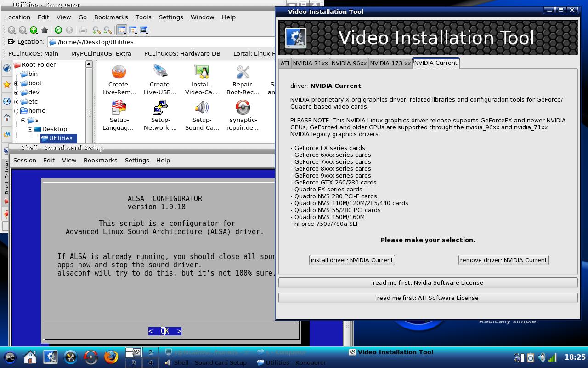Zoom in with magnifier-plus icon
588x368 pixels.
[96, 30]
